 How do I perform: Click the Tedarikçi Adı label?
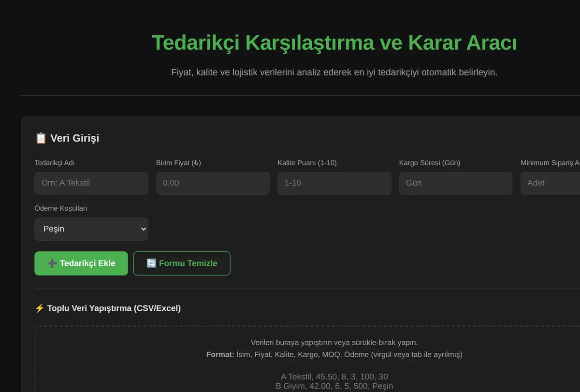pyautogui.click(x=55, y=163)
